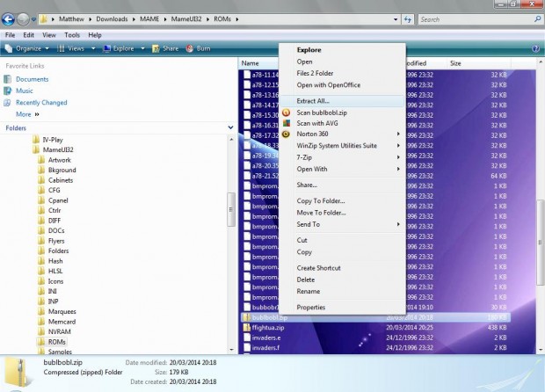Click the More link under Favorite Links
This screenshot has width=545, height=392.
[24, 114]
